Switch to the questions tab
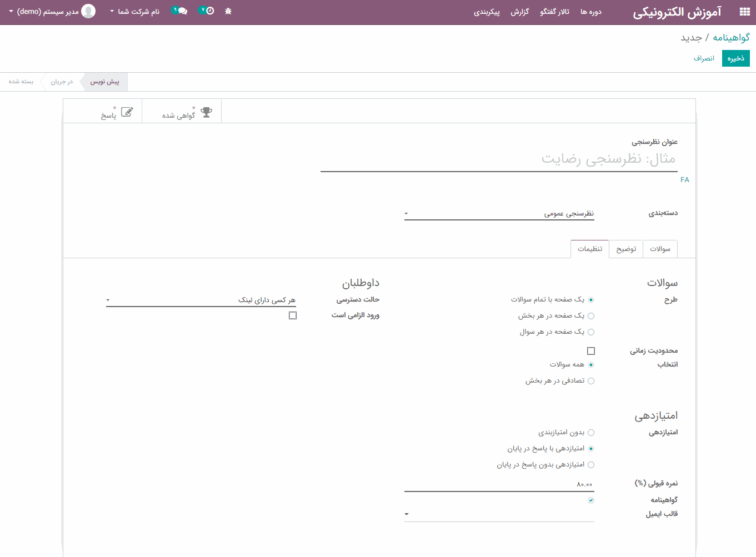Image resolution: width=756 pixels, height=557 pixels. click(x=660, y=249)
